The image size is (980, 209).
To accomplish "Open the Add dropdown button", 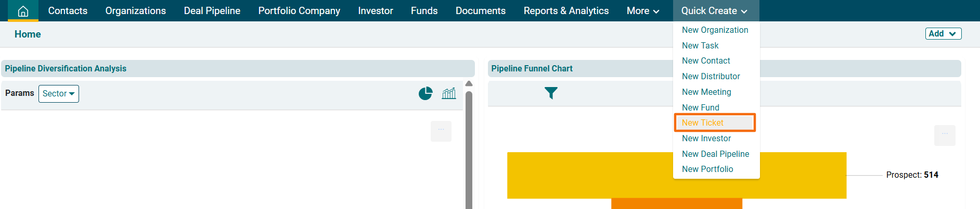I will click(943, 34).
